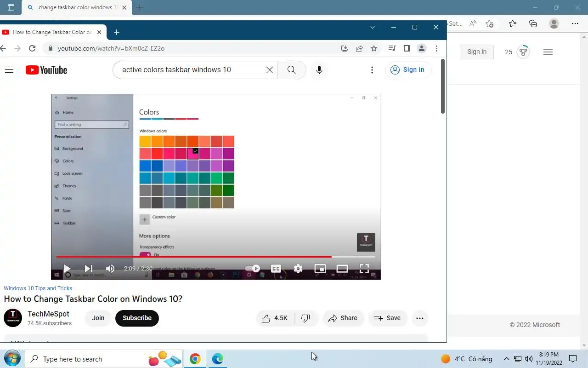
Task: Open Microsoft Rewards trophy icon
Action: coord(523,52)
